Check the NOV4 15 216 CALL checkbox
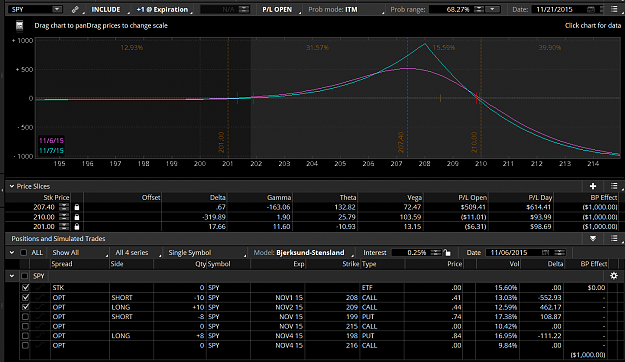Image resolution: width=625 pixels, height=362 pixels. click(26, 345)
